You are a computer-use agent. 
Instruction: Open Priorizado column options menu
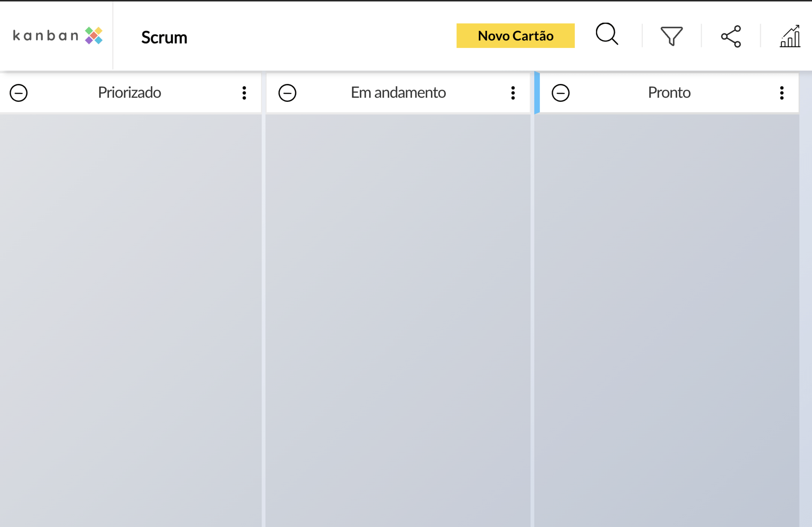pos(244,93)
